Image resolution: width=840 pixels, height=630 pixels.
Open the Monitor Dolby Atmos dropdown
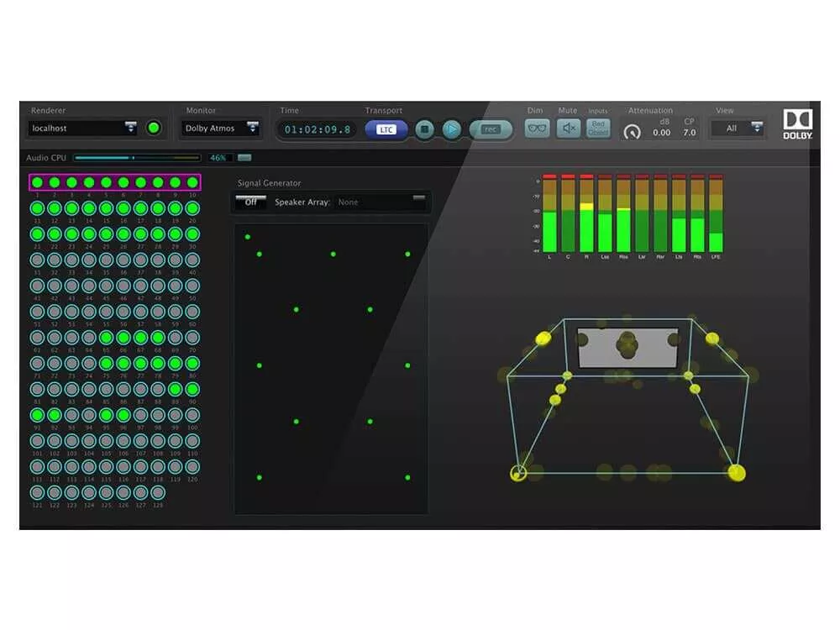click(x=252, y=129)
